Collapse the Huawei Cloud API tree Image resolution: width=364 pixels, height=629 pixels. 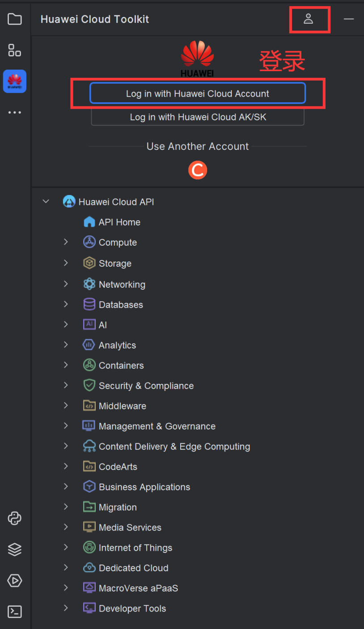click(x=46, y=202)
